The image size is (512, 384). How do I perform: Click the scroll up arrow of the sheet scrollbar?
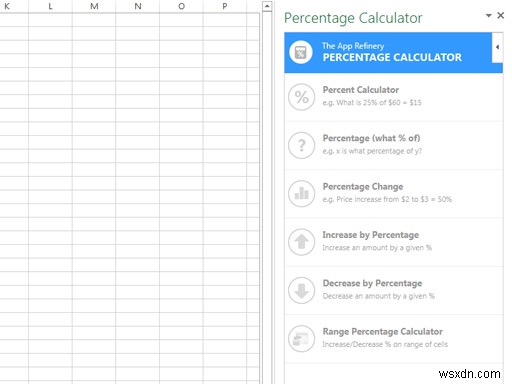[x=267, y=6]
